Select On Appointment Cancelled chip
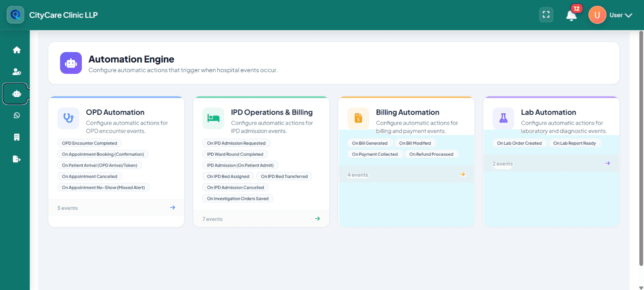 point(89,176)
